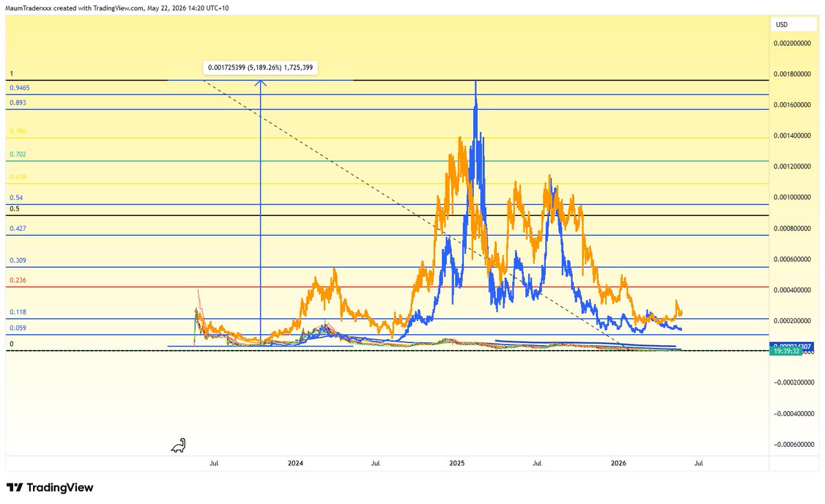
Task: Click the Jul label between 2025 and 2026
Action: click(537, 464)
